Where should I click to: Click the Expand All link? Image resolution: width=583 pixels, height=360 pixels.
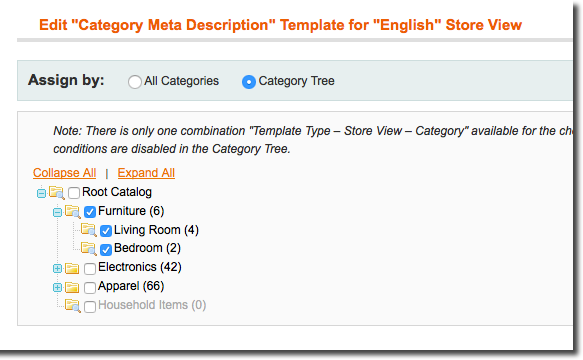[x=146, y=173]
